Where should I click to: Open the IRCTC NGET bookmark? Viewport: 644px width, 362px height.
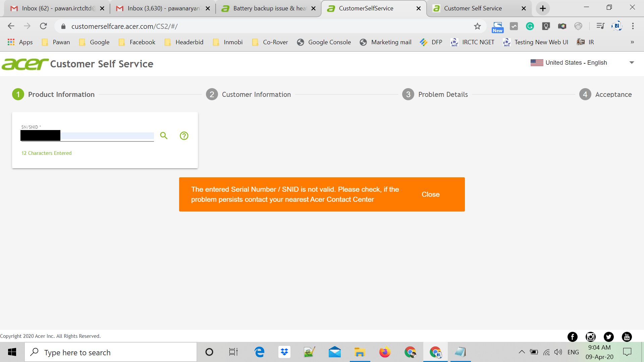(x=473, y=42)
